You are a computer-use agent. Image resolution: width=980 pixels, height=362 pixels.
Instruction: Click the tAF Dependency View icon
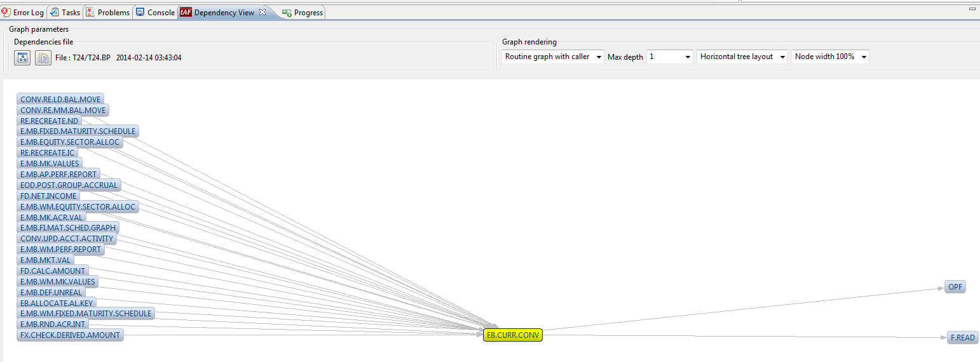186,12
